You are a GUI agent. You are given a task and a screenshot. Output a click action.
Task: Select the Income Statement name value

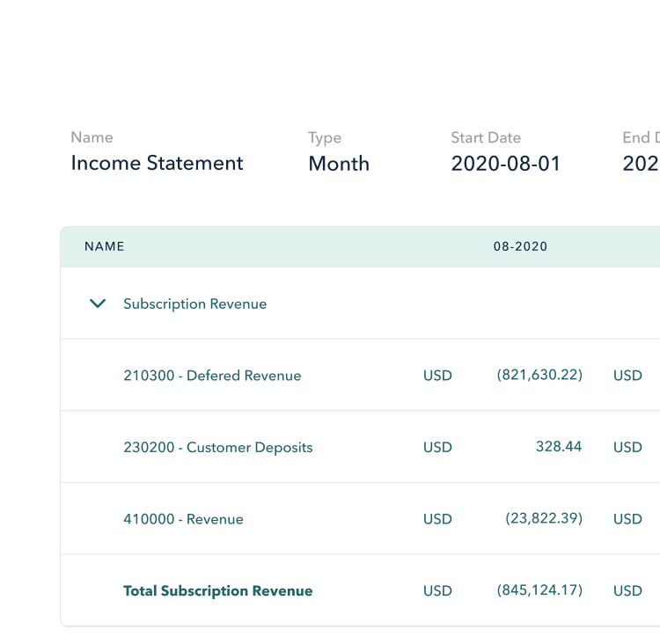(157, 164)
